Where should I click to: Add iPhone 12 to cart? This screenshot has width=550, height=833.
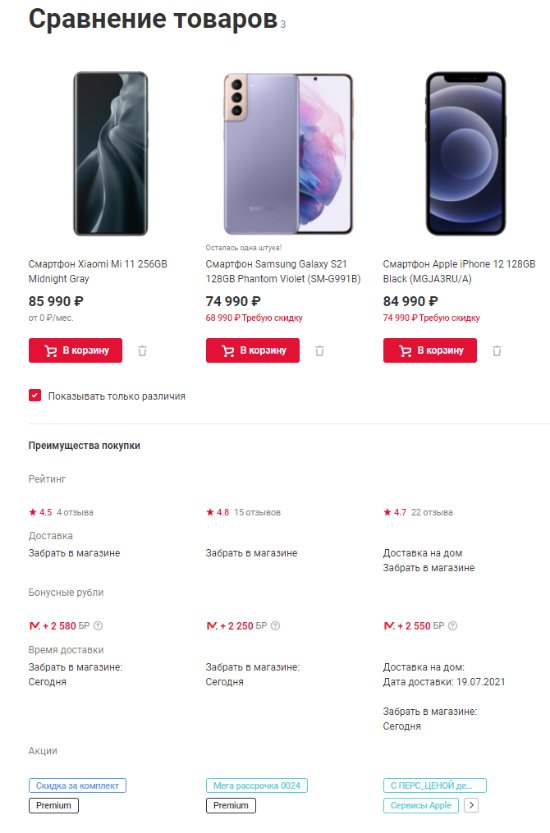click(430, 351)
